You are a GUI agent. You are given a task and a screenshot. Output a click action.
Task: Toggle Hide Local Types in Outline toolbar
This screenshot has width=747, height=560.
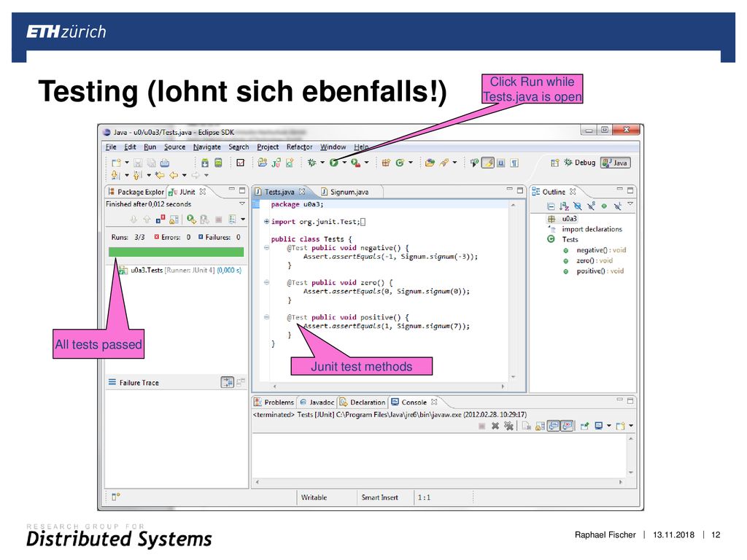coord(617,206)
